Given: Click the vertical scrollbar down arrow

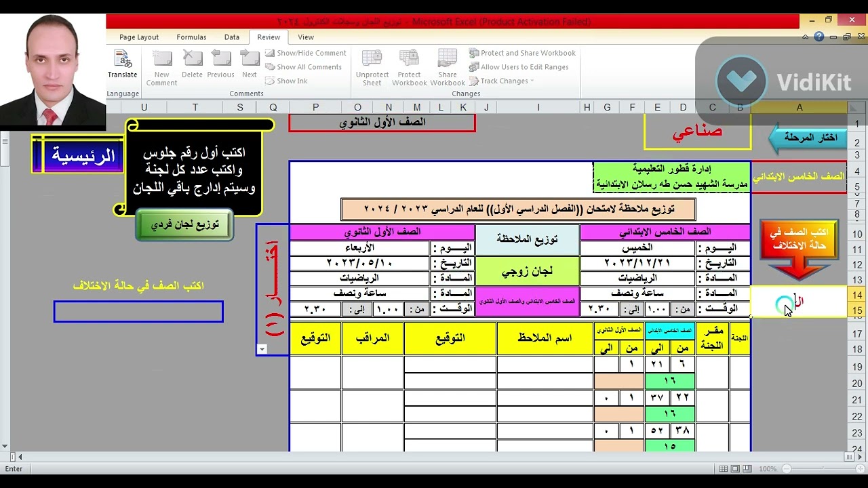Looking at the screenshot, I should [x=5, y=447].
